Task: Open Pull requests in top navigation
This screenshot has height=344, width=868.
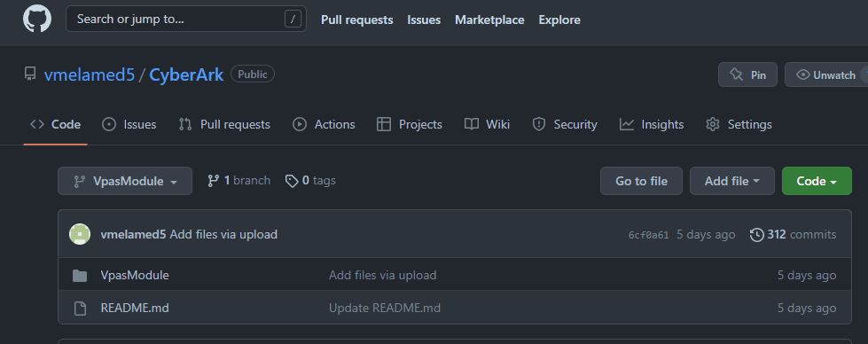Action: coord(357,20)
